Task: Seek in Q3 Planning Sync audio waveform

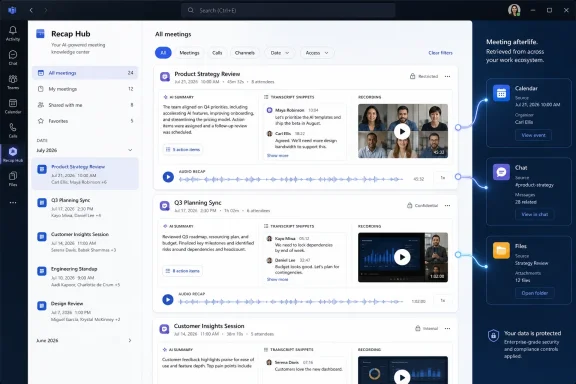Action: [291, 302]
